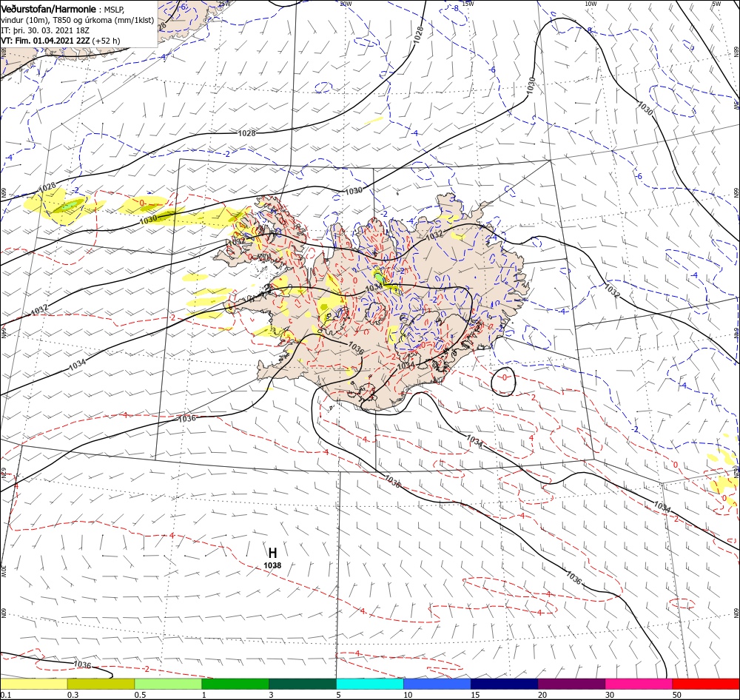Pick the cyan 5 mm legend swatch

370,684
